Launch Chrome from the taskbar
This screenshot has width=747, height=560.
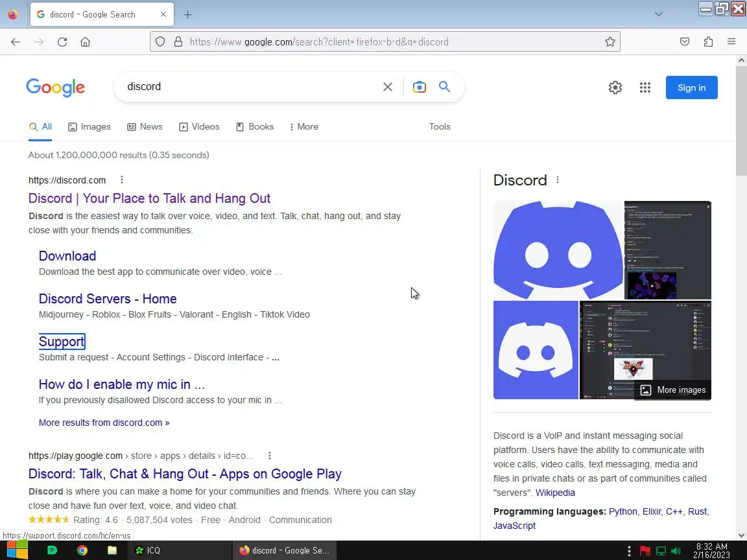(82, 550)
